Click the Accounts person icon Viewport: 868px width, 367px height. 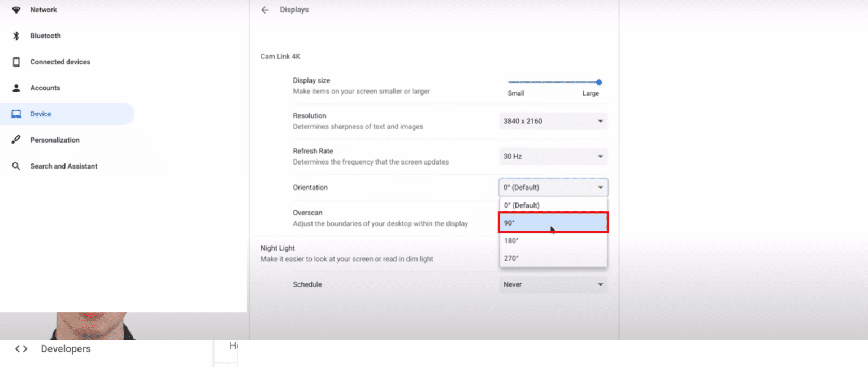pyautogui.click(x=16, y=88)
